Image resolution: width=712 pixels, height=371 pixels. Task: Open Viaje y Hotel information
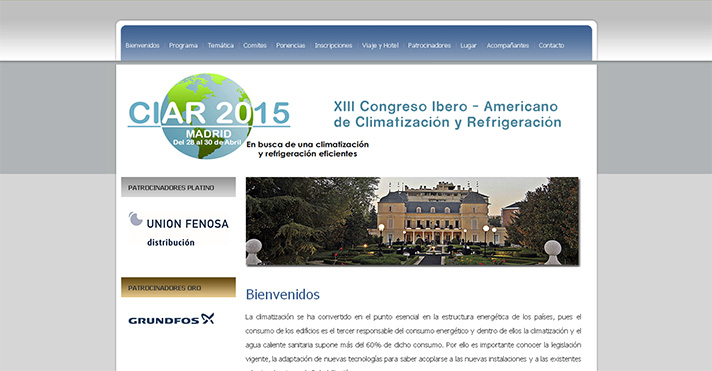[380, 45]
